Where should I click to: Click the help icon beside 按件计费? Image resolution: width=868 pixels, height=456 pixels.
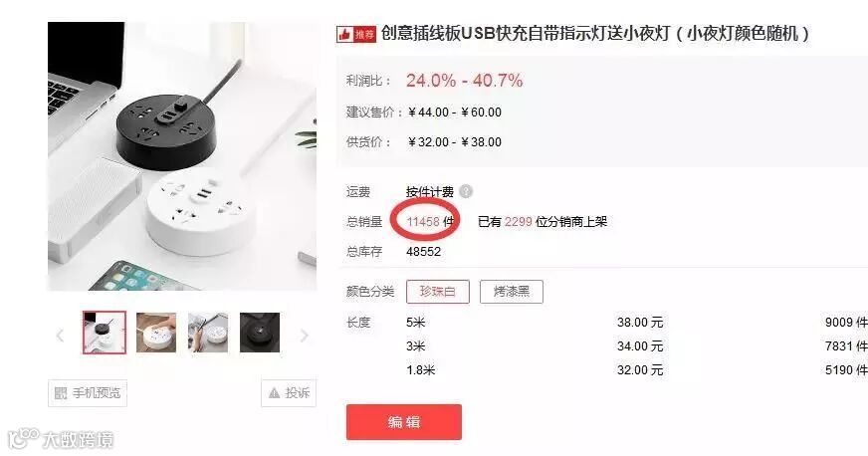pyautogui.click(x=466, y=191)
